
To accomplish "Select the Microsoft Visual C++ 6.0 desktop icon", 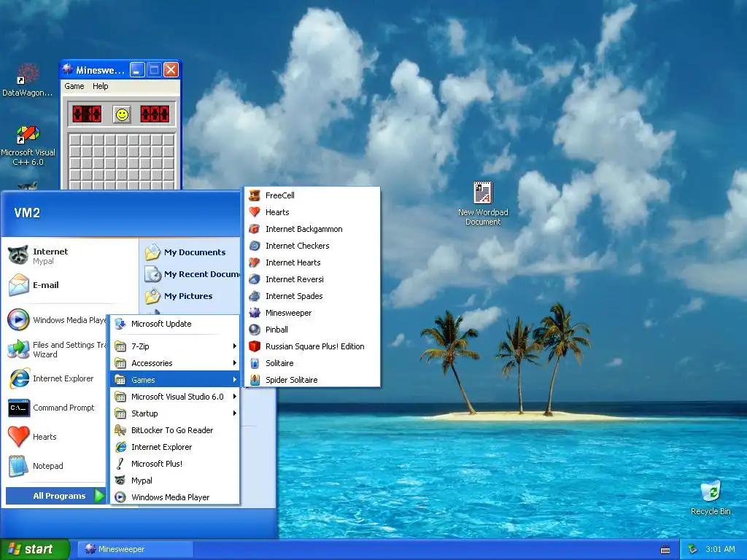I will pyautogui.click(x=28, y=146).
